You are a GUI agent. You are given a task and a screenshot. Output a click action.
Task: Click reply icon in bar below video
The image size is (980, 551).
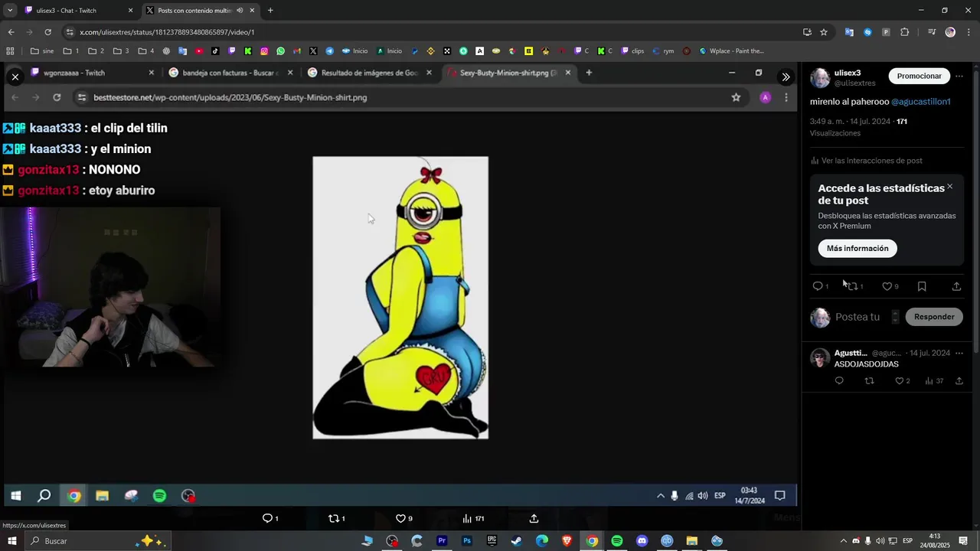(x=267, y=518)
